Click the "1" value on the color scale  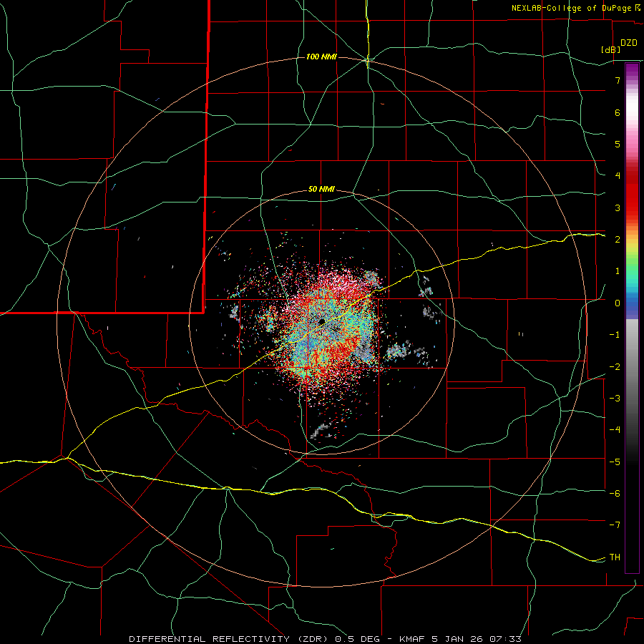pos(618,271)
